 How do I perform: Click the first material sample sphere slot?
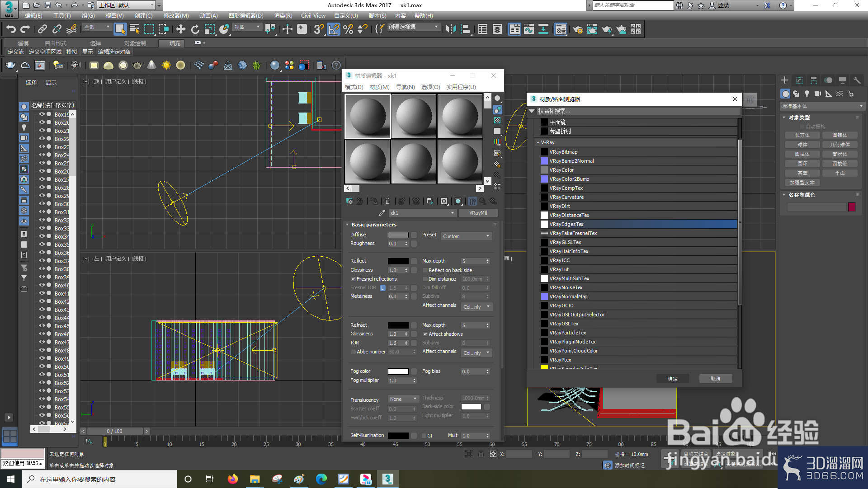coord(368,116)
